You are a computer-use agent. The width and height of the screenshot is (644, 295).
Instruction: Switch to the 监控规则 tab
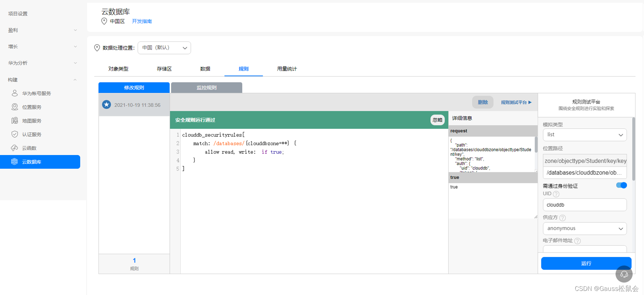(x=207, y=88)
